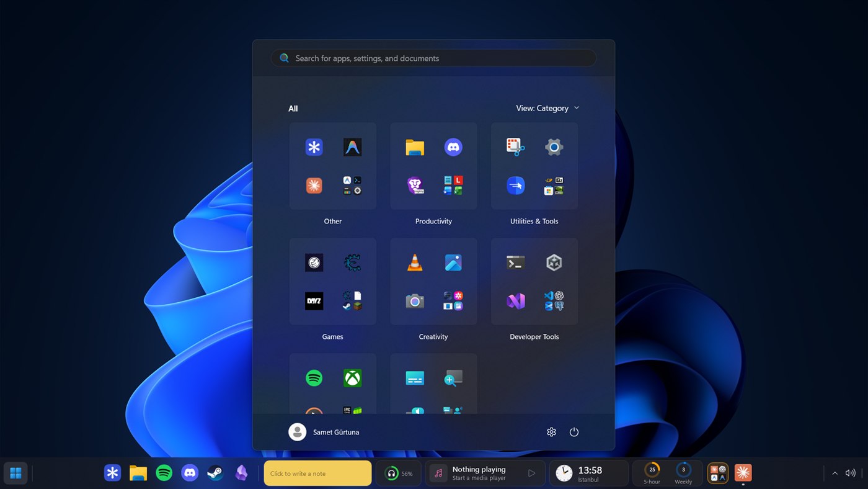Open DayZ in the Games group
This screenshot has width=868, height=489.
314,301
